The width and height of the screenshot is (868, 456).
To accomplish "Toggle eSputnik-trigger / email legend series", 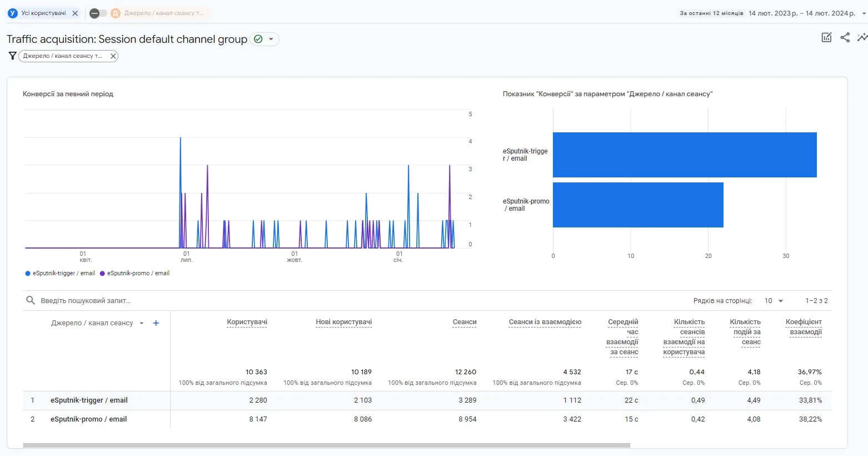I will click(x=60, y=274).
